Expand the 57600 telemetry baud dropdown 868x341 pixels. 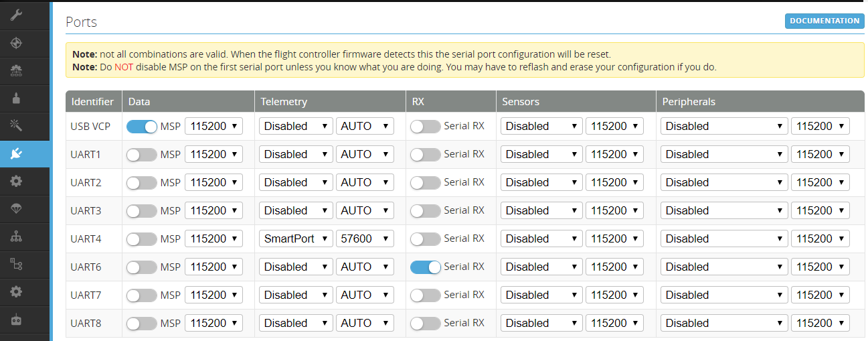[x=365, y=238]
